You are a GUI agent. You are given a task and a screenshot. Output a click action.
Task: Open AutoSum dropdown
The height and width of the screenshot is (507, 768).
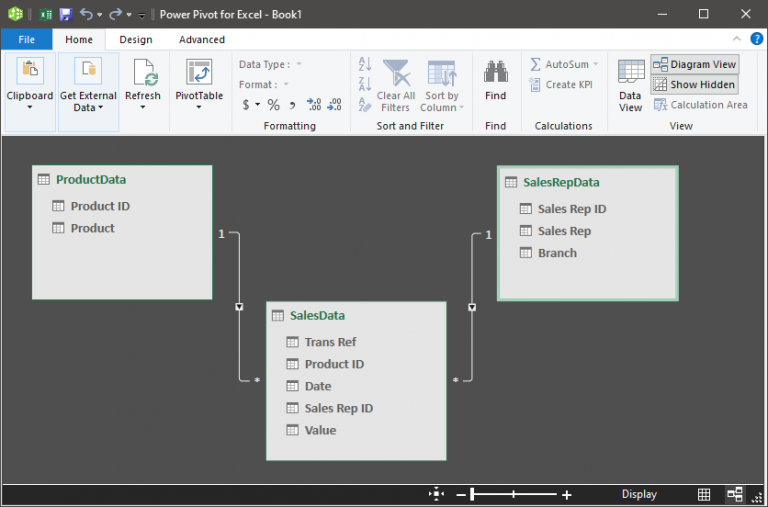[596, 64]
